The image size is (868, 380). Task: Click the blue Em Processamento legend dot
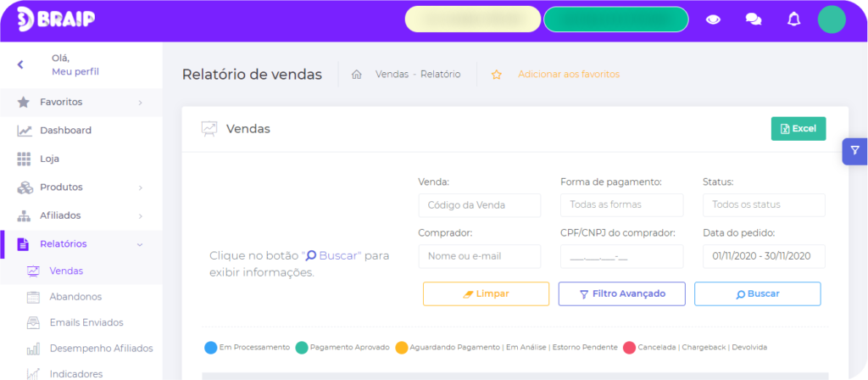coord(211,348)
